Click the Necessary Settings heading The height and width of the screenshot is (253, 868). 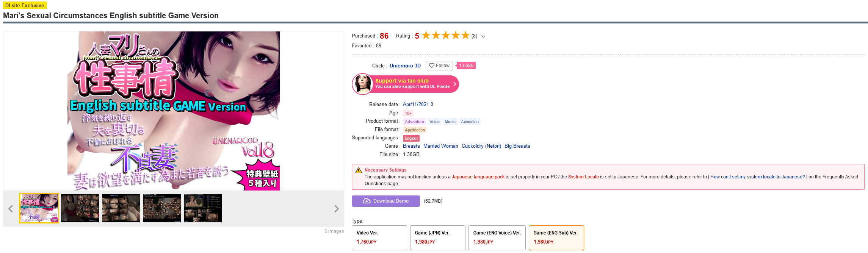(385, 170)
